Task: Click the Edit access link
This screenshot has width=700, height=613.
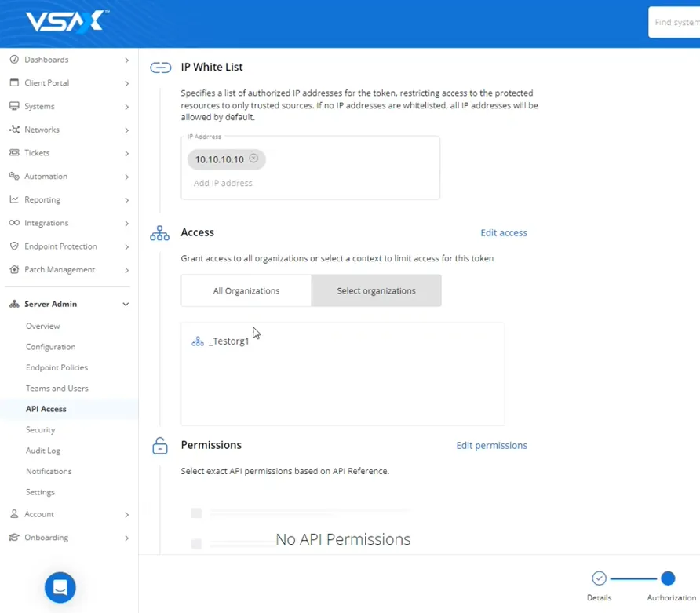Action: [503, 233]
